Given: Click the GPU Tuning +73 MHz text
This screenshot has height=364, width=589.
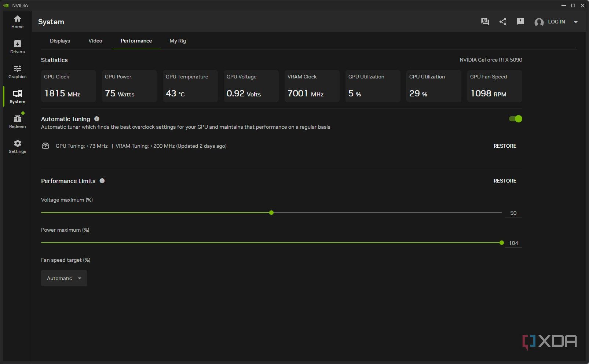Looking at the screenshot, I should click(x=82, y=146).
